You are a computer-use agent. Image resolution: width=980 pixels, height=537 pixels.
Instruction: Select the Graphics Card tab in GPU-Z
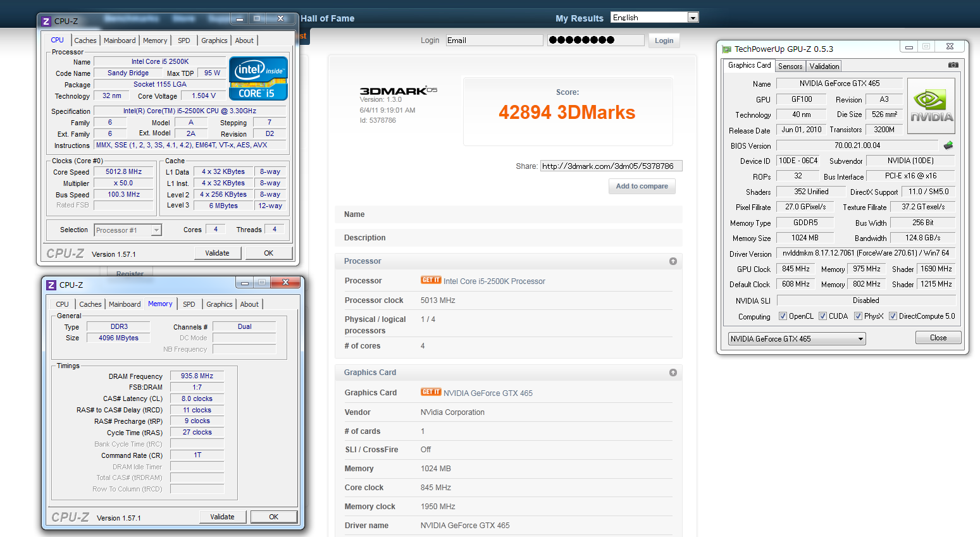click(x=749, y=65)
